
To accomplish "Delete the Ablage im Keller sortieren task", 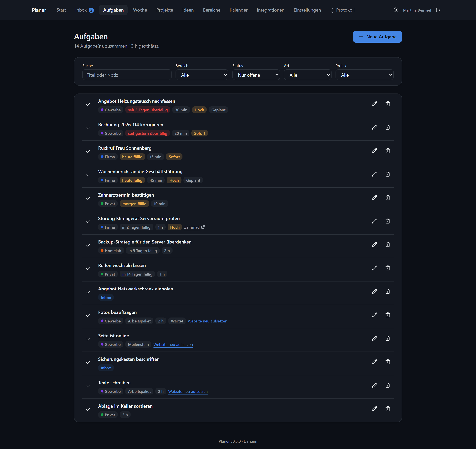I will pos(388,409).
